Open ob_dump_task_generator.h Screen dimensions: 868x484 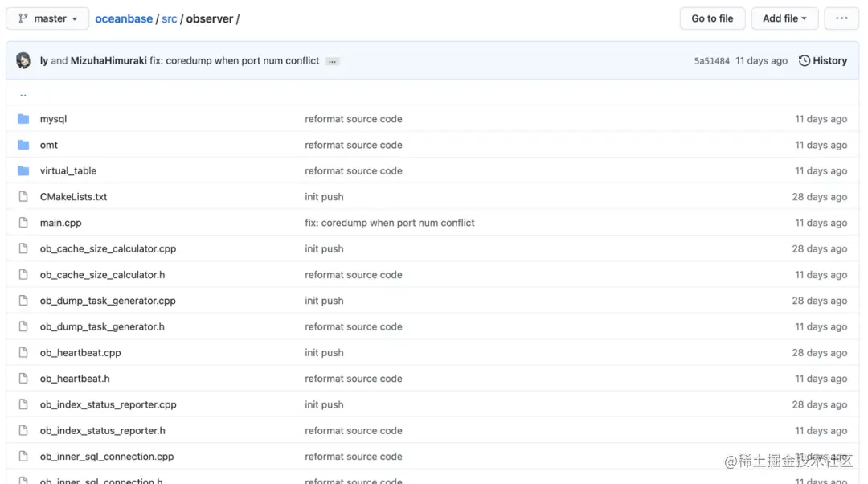tap(102, 326)
